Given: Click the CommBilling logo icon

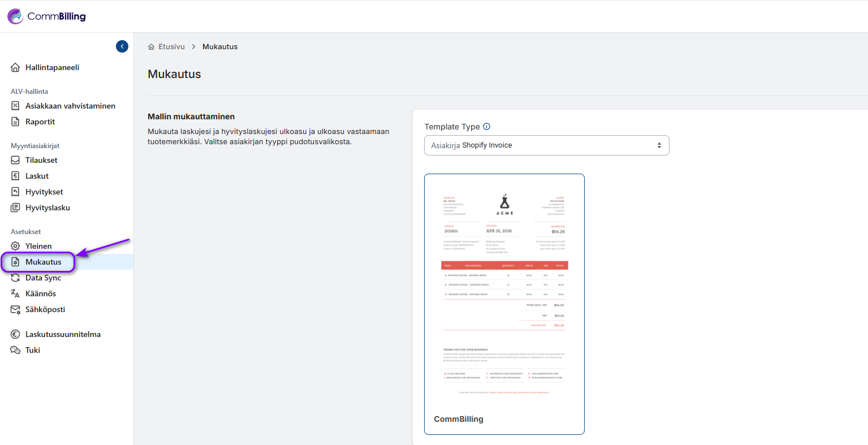Looking at the screenshot, I should (x=15, y=16).
